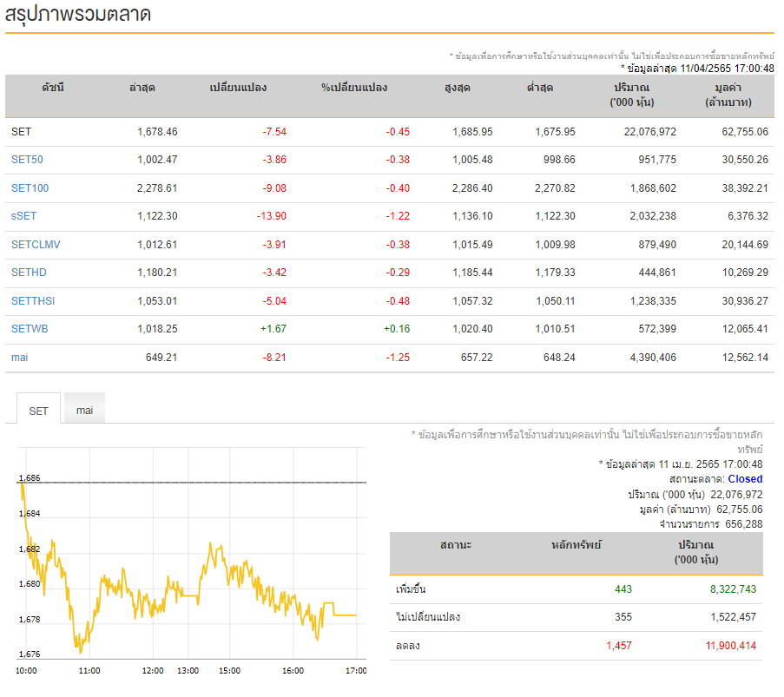The image size is (784, 697).
Task: Select SETCLMV last value 1,012.61
Action: (157, 245)
